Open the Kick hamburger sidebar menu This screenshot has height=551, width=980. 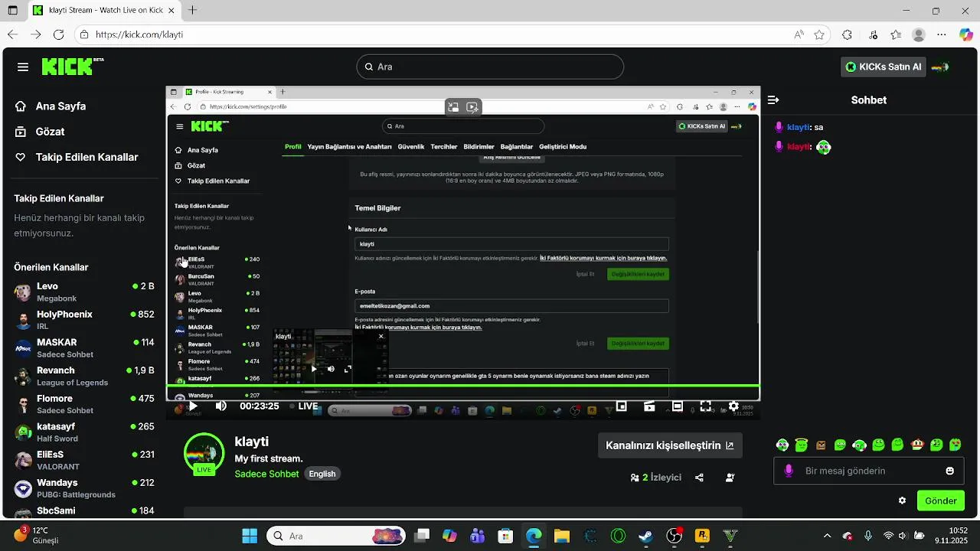tap(23, 67)
